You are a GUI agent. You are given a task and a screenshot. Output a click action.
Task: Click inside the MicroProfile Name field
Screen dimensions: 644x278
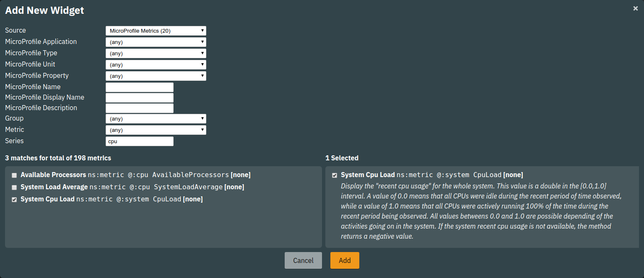140,87
